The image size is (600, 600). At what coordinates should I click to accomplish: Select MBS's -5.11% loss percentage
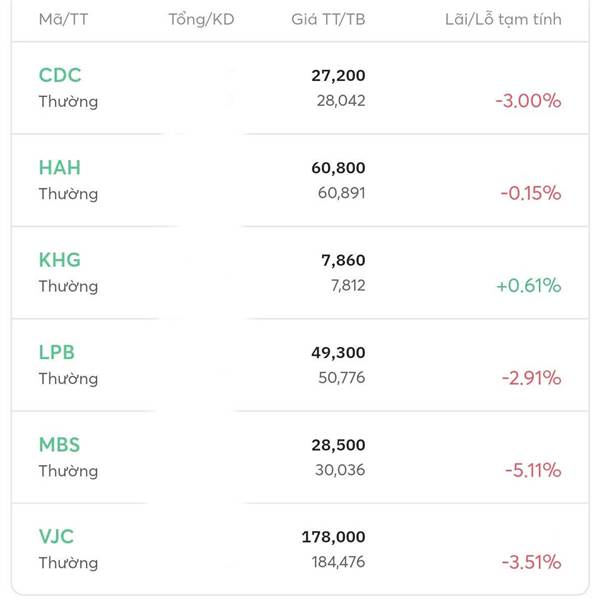[531, 470]
